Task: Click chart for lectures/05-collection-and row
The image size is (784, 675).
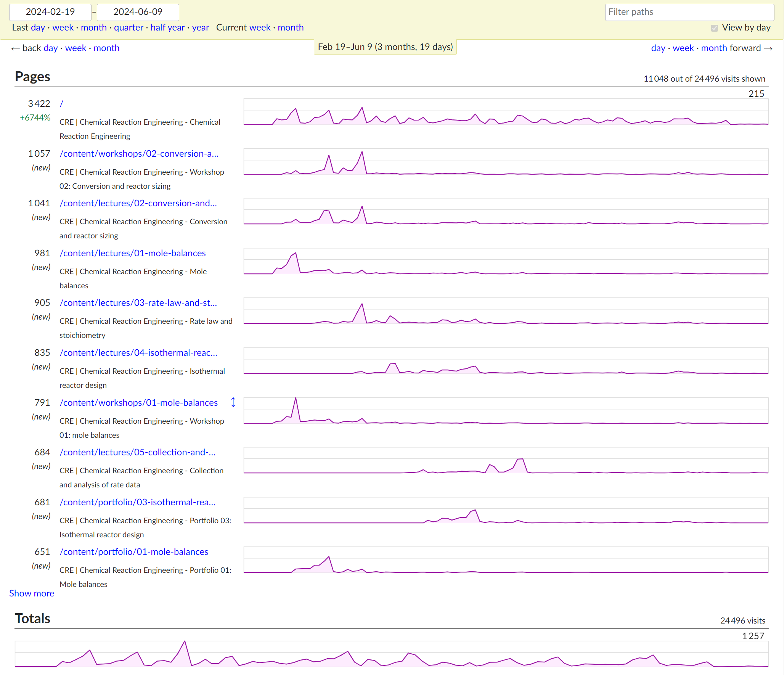Action: pos(506,460)
